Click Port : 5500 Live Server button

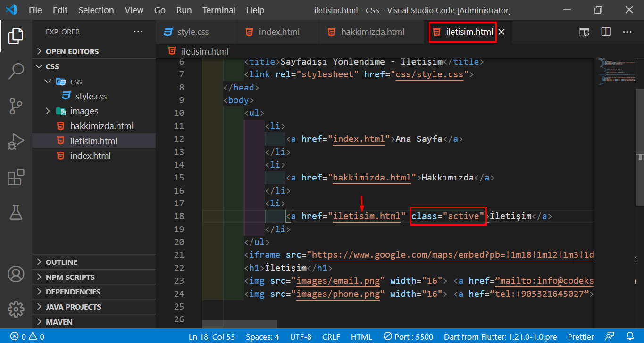point(409,336)
